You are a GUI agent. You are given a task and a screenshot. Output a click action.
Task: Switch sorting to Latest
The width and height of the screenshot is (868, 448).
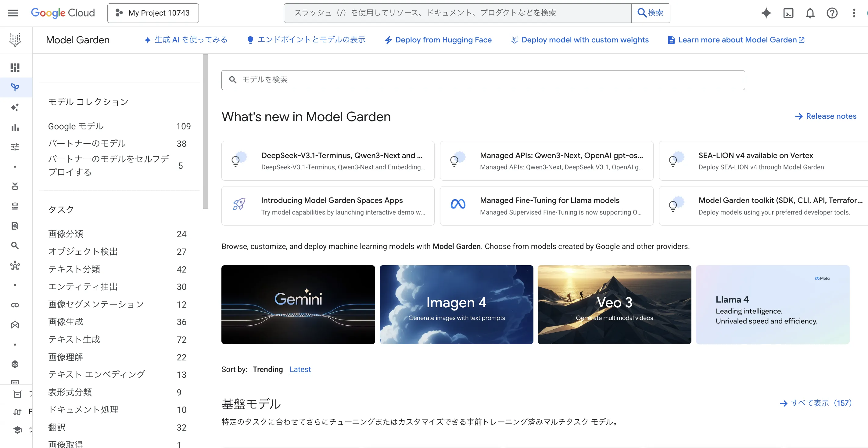[300, 370]
